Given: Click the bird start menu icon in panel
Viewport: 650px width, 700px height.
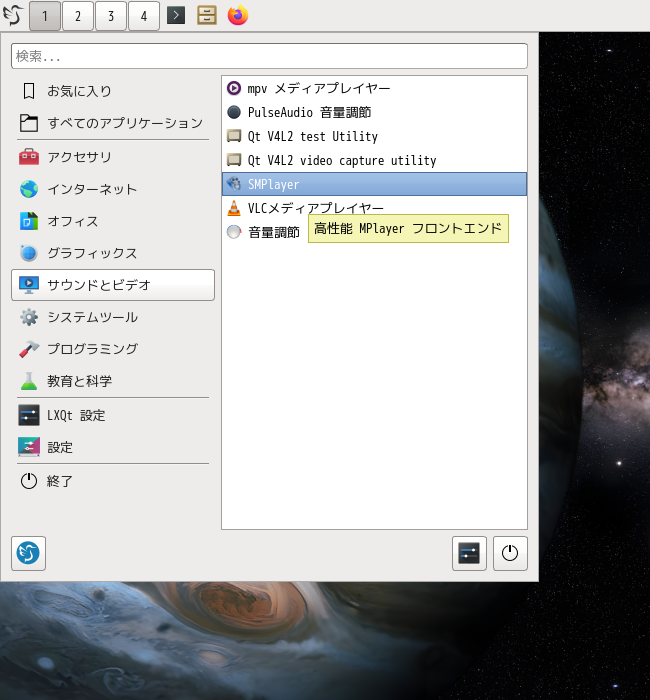Looking at the screenshot, I should 13,16.
